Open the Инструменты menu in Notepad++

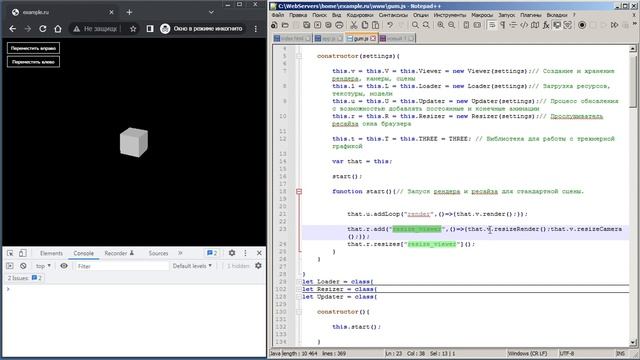[x=449, y=15]
